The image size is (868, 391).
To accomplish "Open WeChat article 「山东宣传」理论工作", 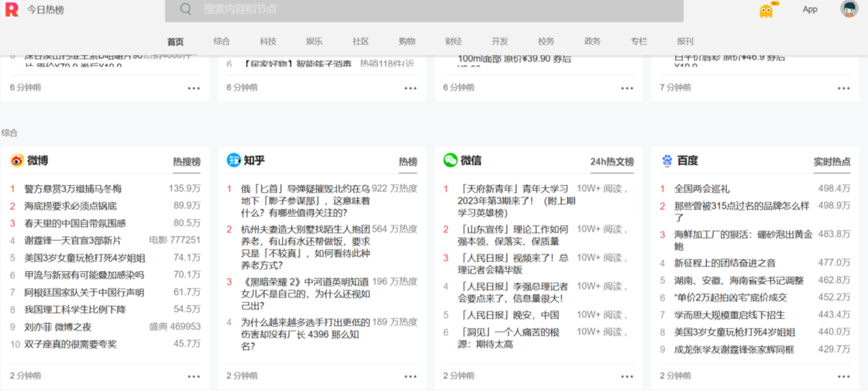I will [513, 235].
